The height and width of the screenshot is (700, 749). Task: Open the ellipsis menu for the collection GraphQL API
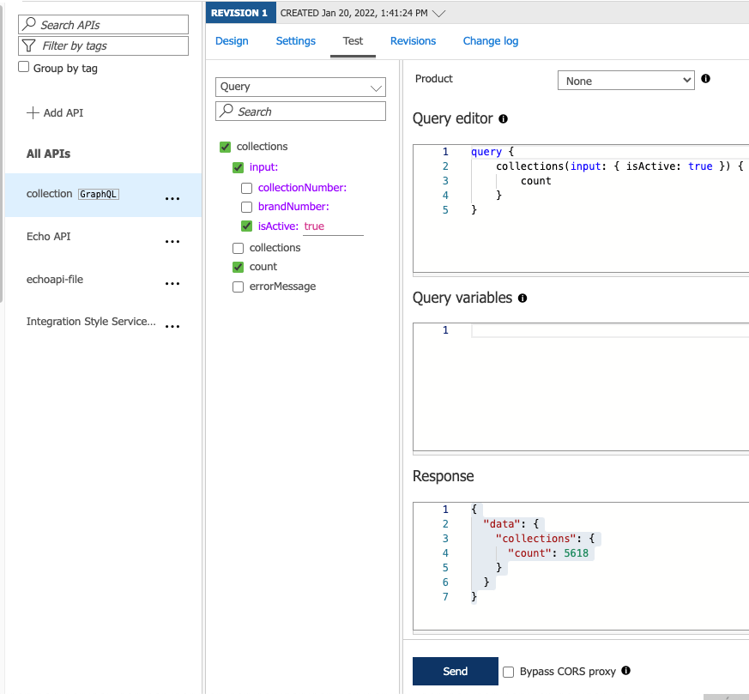172,197
